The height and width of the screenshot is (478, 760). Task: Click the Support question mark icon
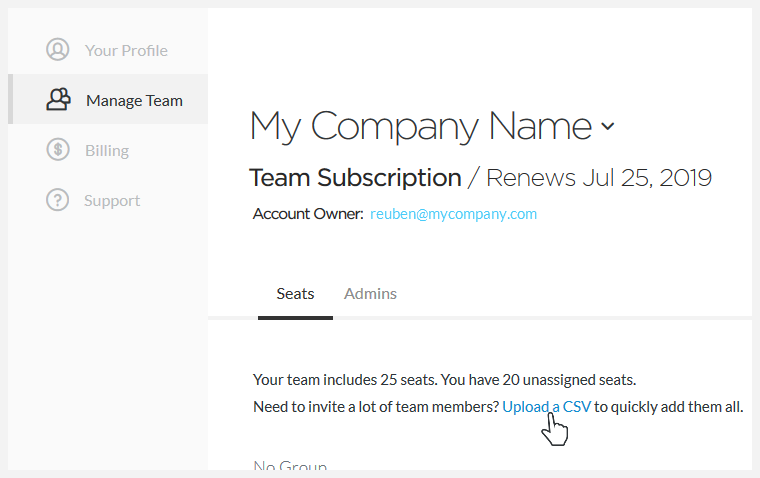coord(58,200)
